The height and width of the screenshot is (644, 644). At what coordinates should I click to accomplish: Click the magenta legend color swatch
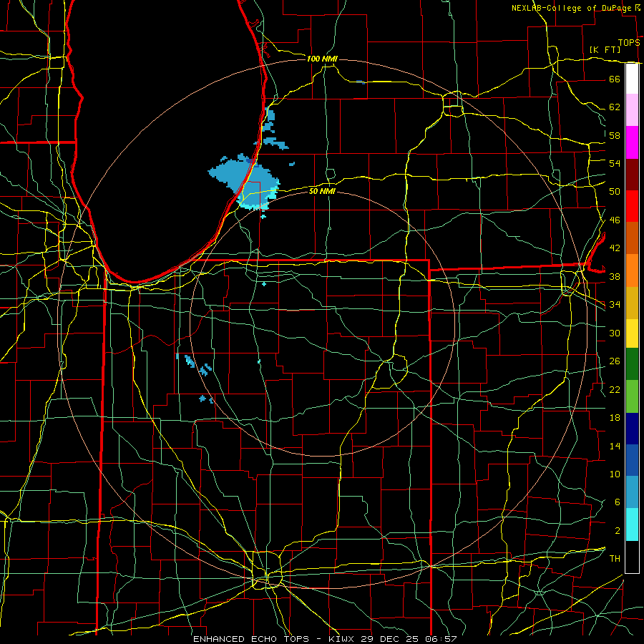tap(632, 142)
